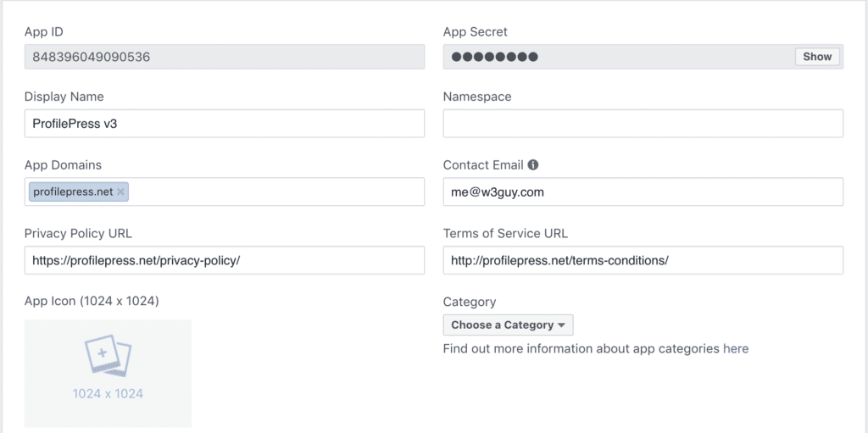Open the Choose a Category dropdown
The width and height of the screenshot is (868, 433).
coord(509,325)
